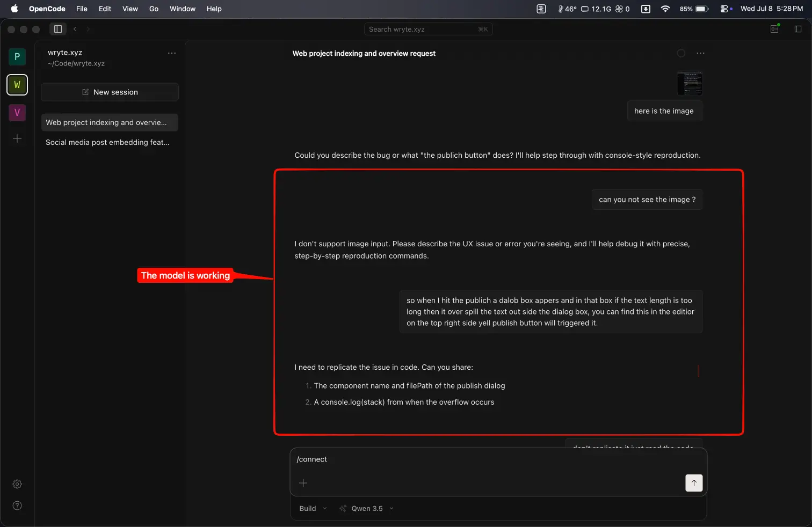The height and width of the screenshot is (527, 812).
Task: Select the V project icon
Action: coord(17,112)
